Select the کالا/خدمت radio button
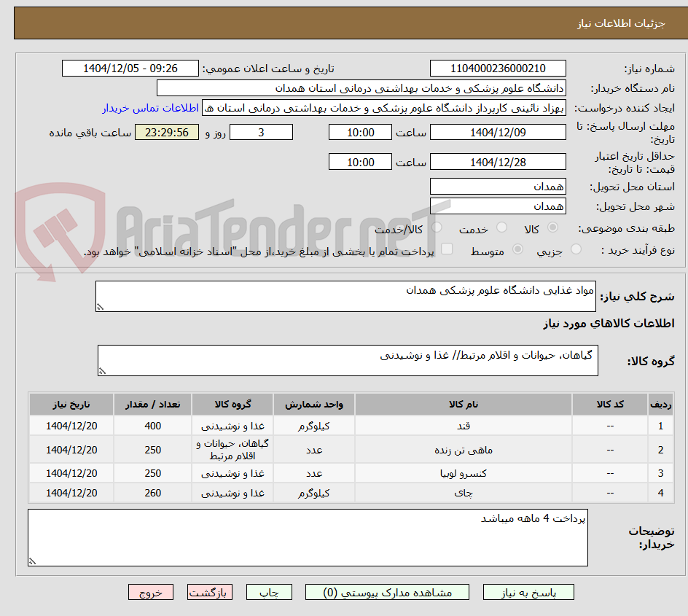Image resolution: width=688 pixels, height=616 pixels. pyautogui.click(x=437, y=227)
